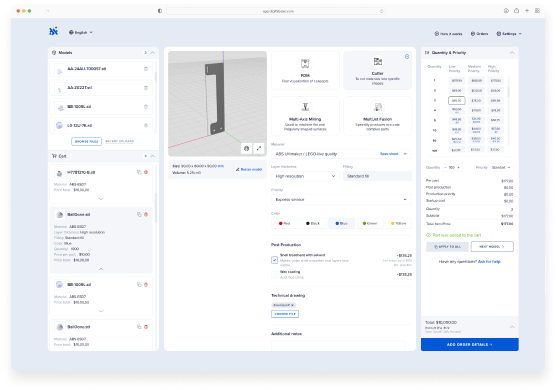The width and height of the screenshot is (558, 391).
Task: Open the Priority Standard dropdown
Action: tap(501, 168)
